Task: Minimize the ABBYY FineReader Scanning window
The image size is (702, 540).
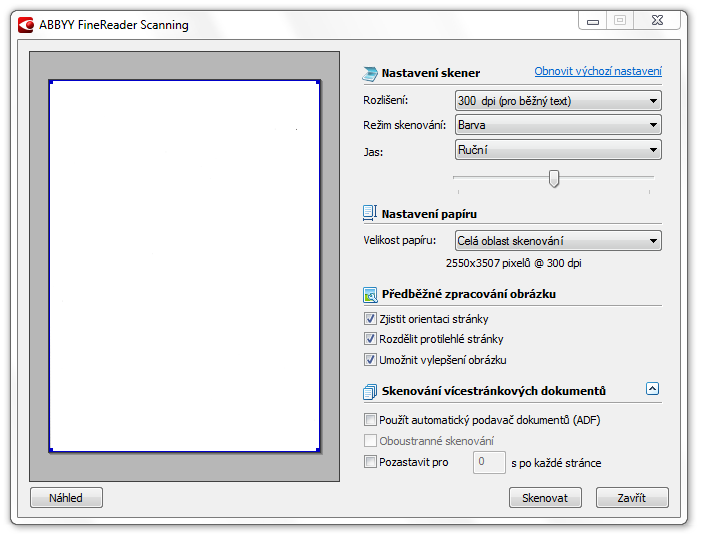Action: 593,21
